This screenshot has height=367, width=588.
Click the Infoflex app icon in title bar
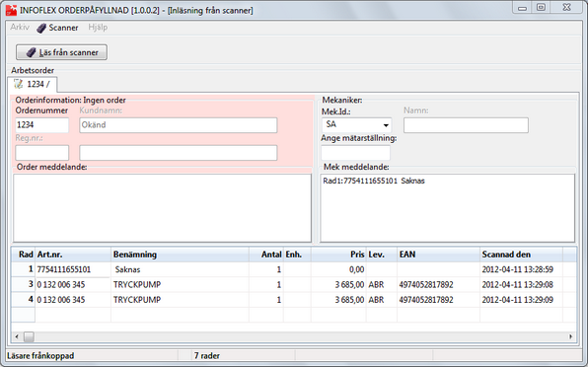point(11,10)
